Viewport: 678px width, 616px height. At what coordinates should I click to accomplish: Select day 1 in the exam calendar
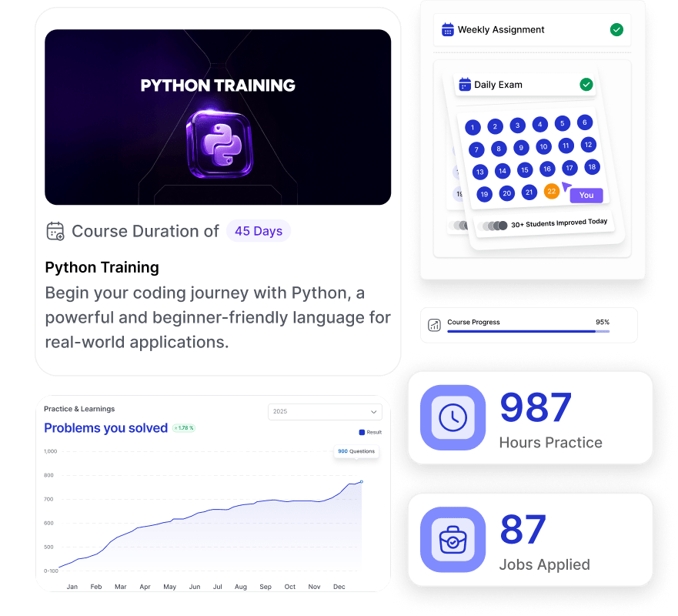pyautogui.click(x=473, y=128)
